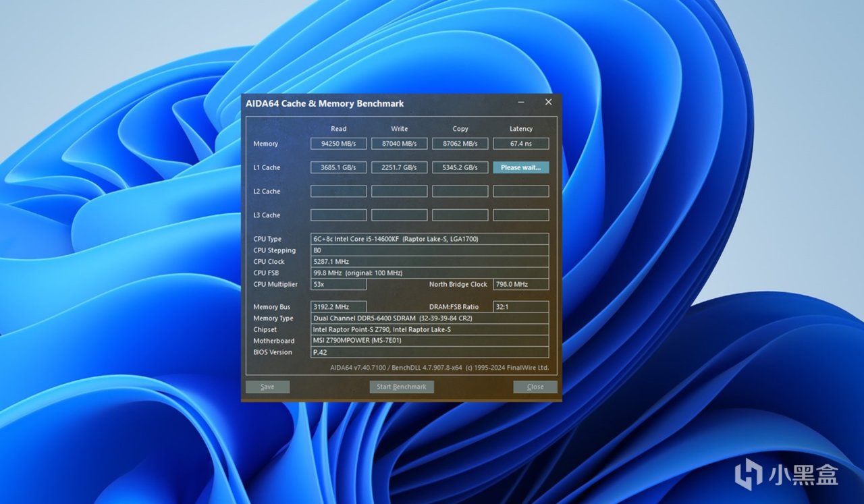
Task: Click the Read column header
Action: [x=339, y=129]
